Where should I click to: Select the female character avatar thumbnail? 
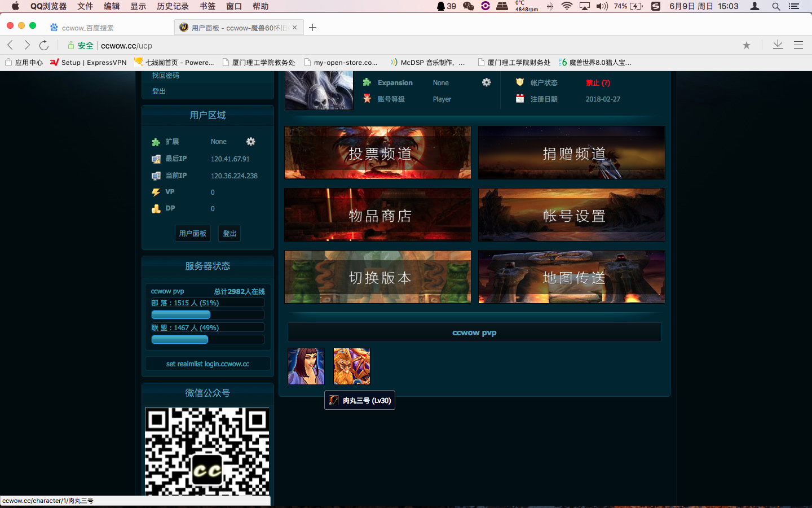point(306,366)
